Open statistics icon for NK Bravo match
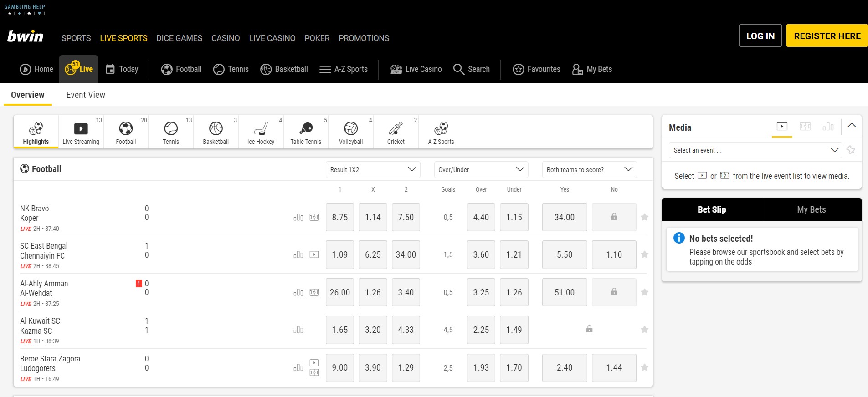Screen dimensions: 868x397 pos(298,217)
